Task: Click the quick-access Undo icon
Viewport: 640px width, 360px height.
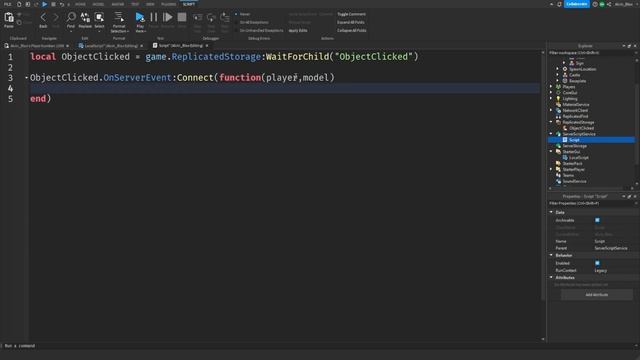Action: [x=62, y=4]
